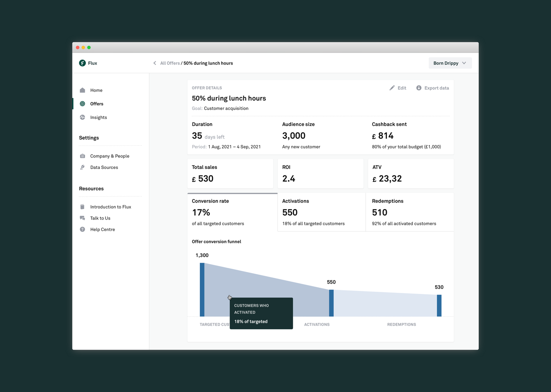Click the Offers target icon
The image size is (551, 392).
(82, 104)
